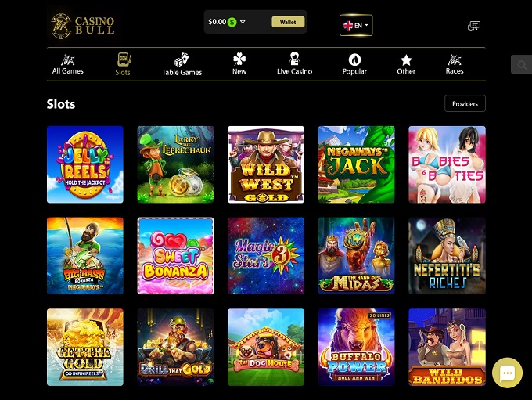
Task: Open the live chat bubble widget
Action: 507,373
